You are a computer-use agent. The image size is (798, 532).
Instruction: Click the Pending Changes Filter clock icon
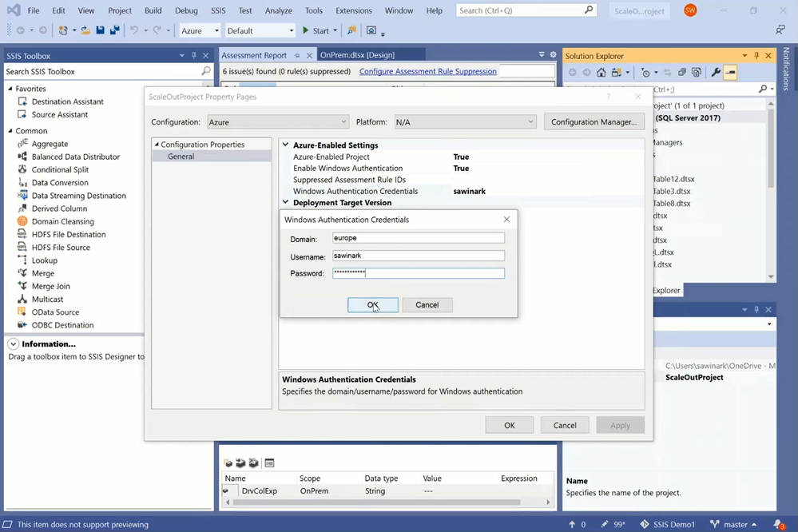(646, 72)
